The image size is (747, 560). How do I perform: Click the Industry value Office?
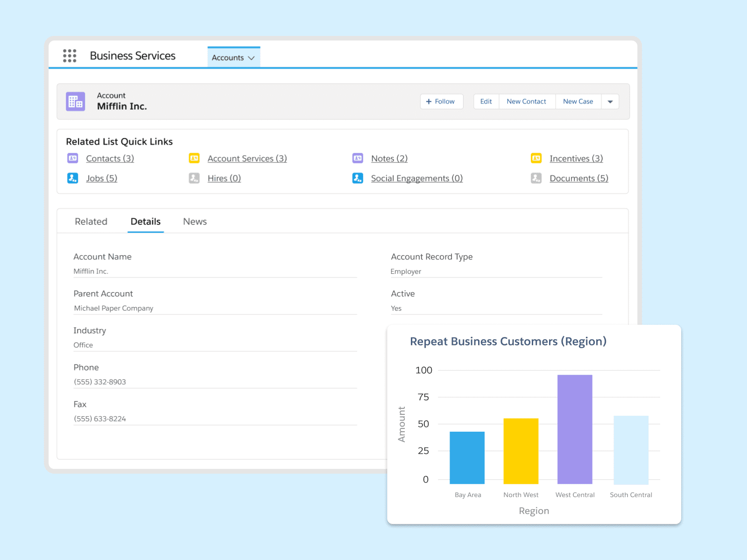tap(83, 345)
